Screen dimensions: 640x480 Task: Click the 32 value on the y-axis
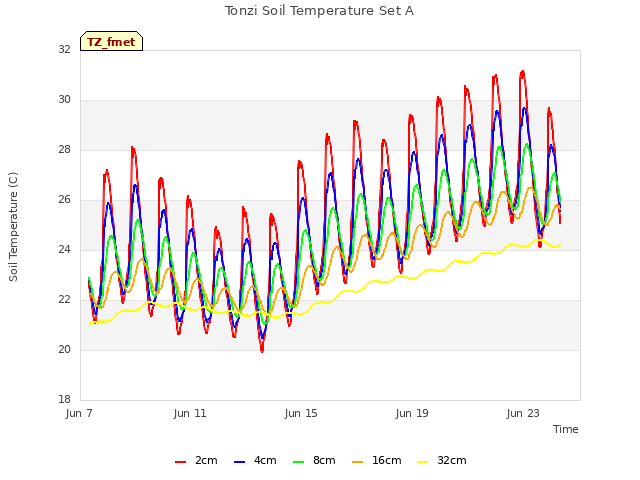pyautogui.click(x=64, y=49)
